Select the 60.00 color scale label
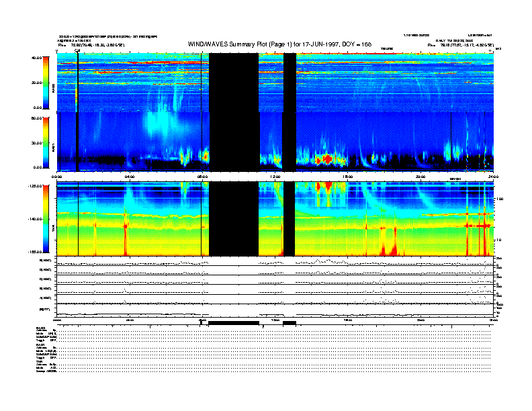Viewport: 532px width, 411px height. 36,118
